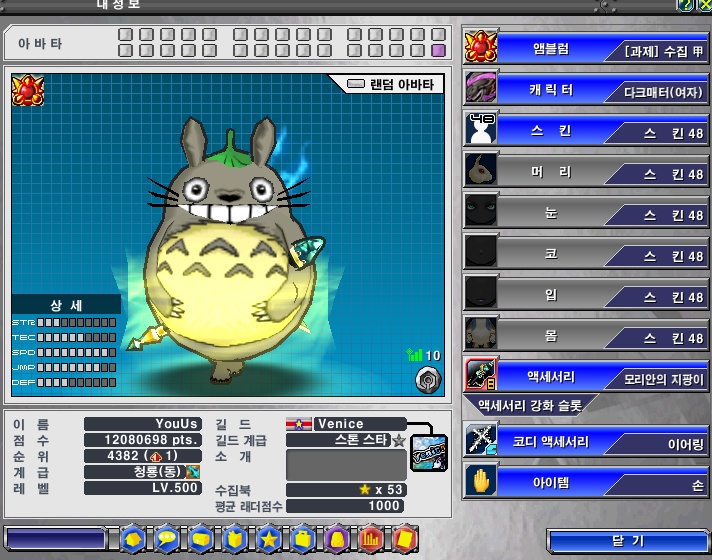Click the 입 mouth part icon
712x560 pixels.
[x=481, y=293]
